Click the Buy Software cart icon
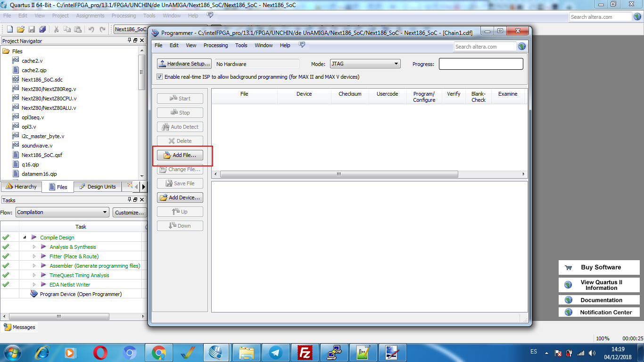The height and width of the screenshot is (362, 644). [568, 267]
